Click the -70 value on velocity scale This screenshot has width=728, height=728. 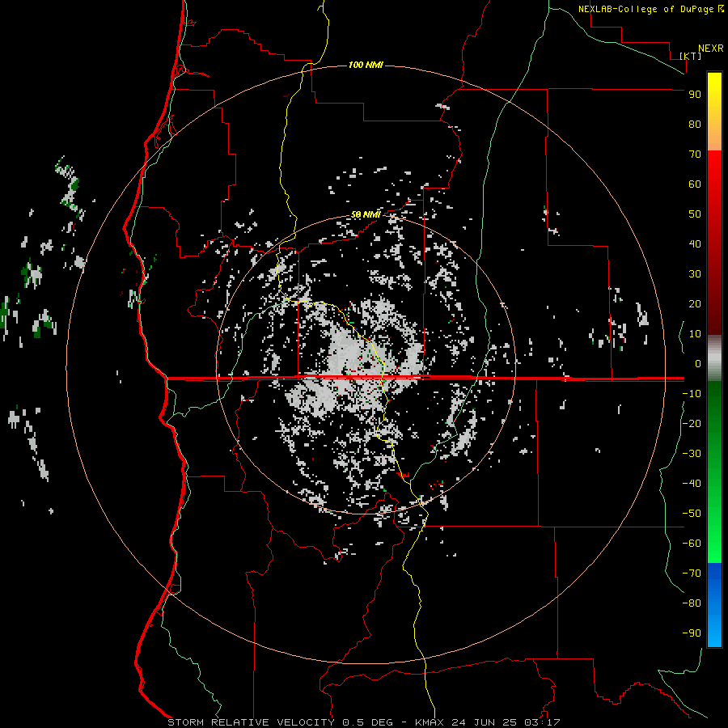692,574
